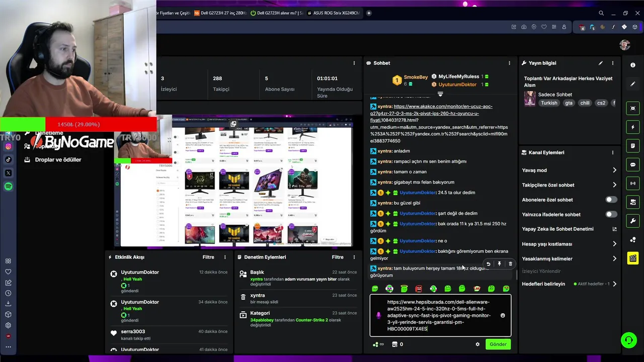Collapse the pinned chat leaderboard arrow
644x362 pixels.
(440, 95)
